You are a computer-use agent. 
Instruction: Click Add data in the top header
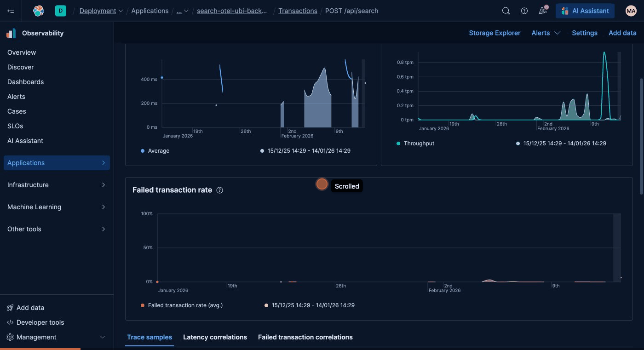(x=622, y=33)
